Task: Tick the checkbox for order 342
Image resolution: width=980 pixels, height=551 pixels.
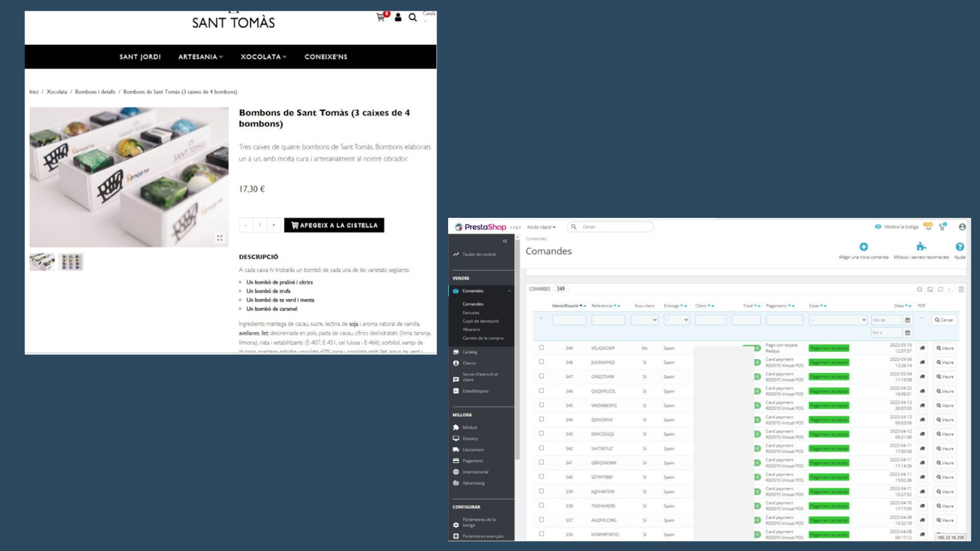Action: [542, 448]
